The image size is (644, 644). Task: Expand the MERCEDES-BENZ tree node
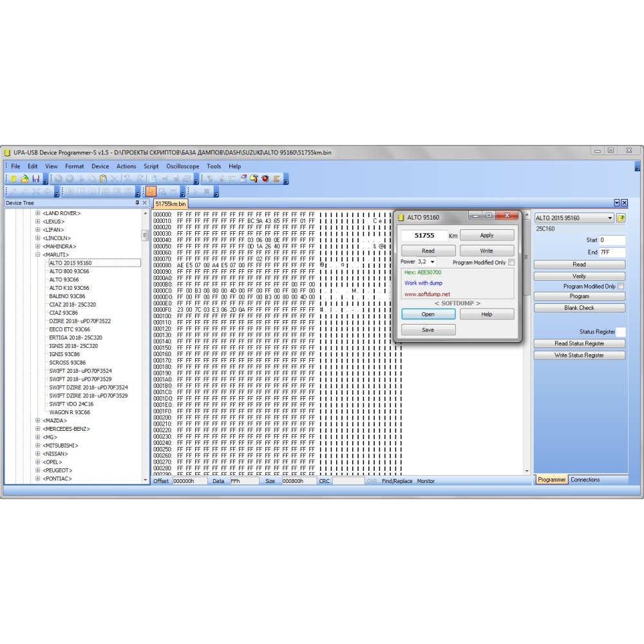click(x=38, y=429)
